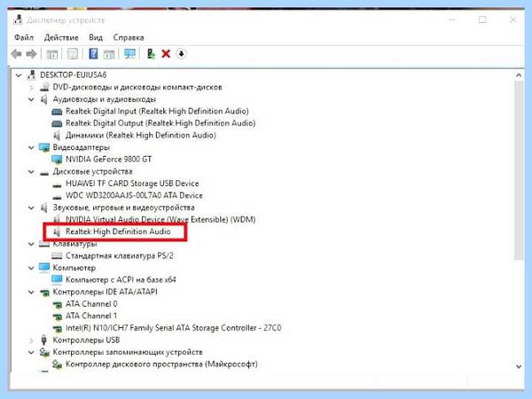Click the Help question-mark toolbar icon

click(x=93, y=53)
